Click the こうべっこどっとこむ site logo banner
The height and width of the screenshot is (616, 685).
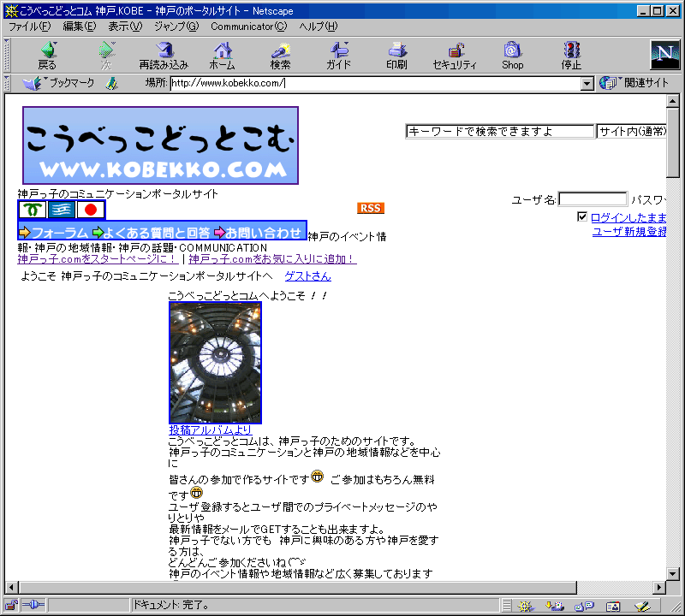(x=161, y=145)
